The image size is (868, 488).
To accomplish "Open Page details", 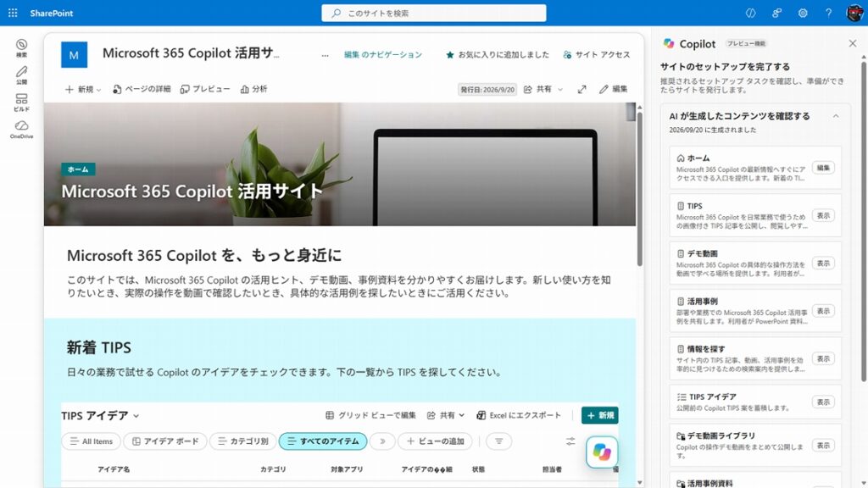I will (x=142, y=89).
